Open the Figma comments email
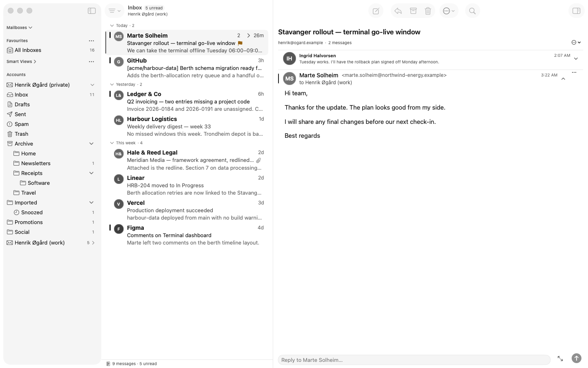Screen dimensions: 588x368 coord(187,235)
